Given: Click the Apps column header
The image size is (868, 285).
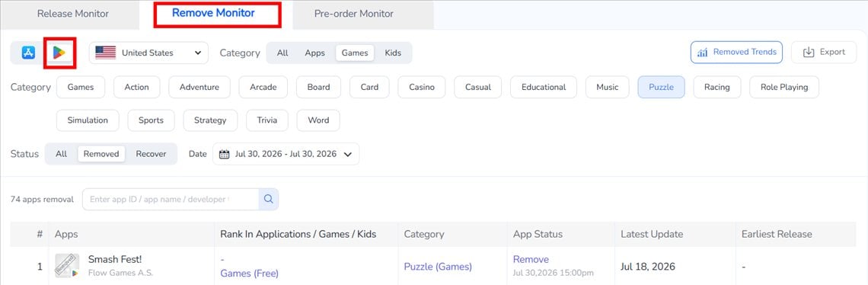Looking at the screenshot, I should 66,234.
